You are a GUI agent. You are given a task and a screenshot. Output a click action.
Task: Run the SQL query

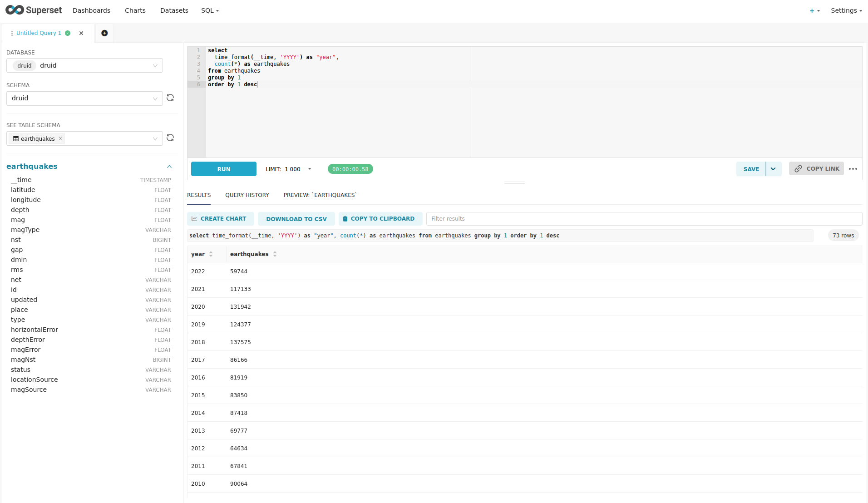pyautogui.click(x=224, y=169)
